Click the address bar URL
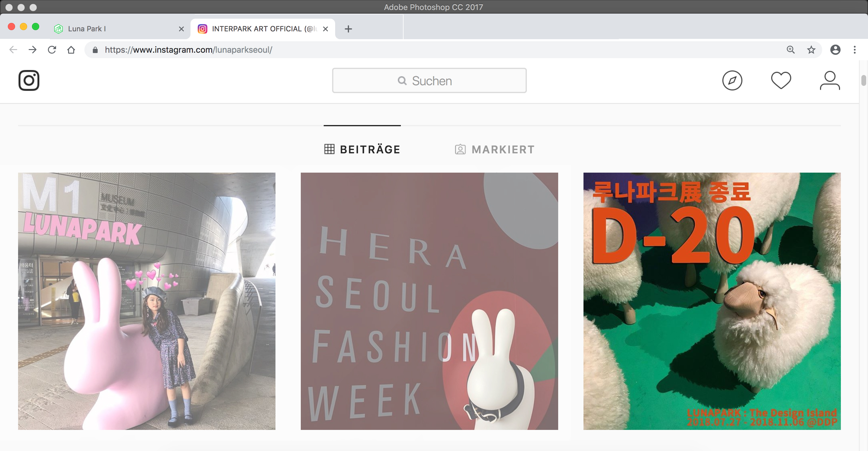The image size is (868, 451). (x=189, y=50)
